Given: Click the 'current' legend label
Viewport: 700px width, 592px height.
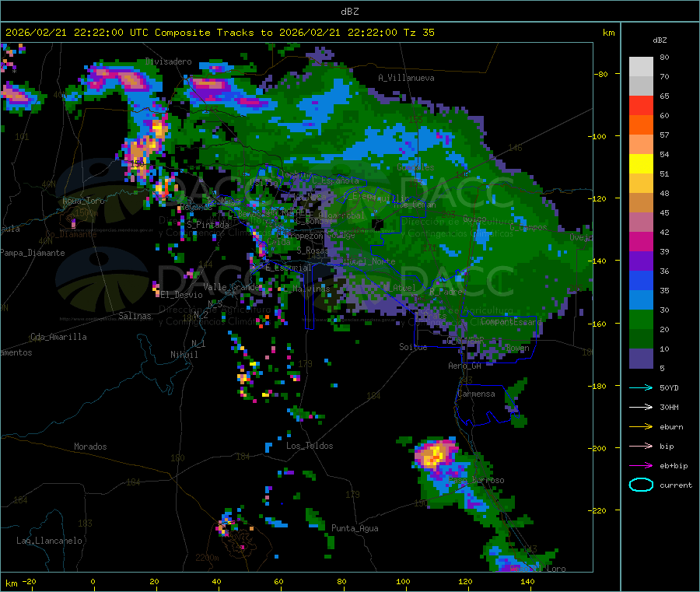Looking at the screenshot, I should [676, 485].
